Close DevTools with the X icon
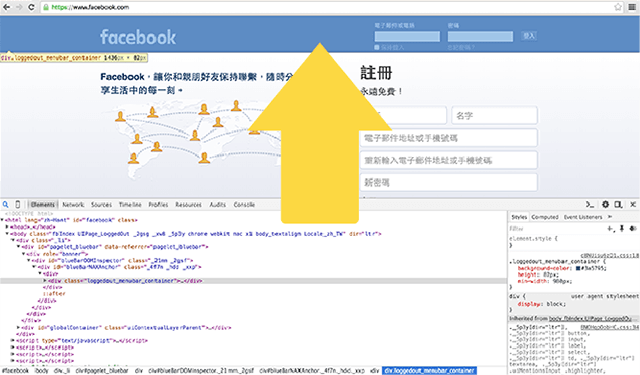Viewport: 640px width, 375px height. 633,204
